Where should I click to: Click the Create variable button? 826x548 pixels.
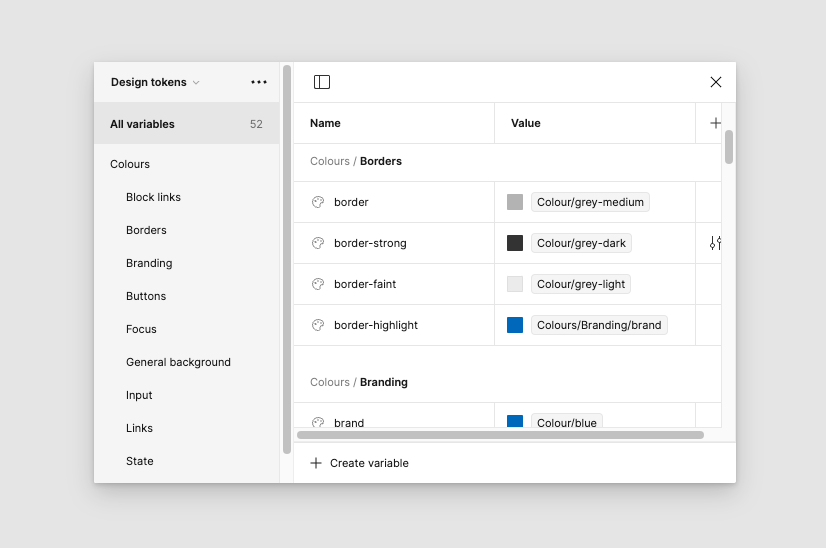point(360,463)
